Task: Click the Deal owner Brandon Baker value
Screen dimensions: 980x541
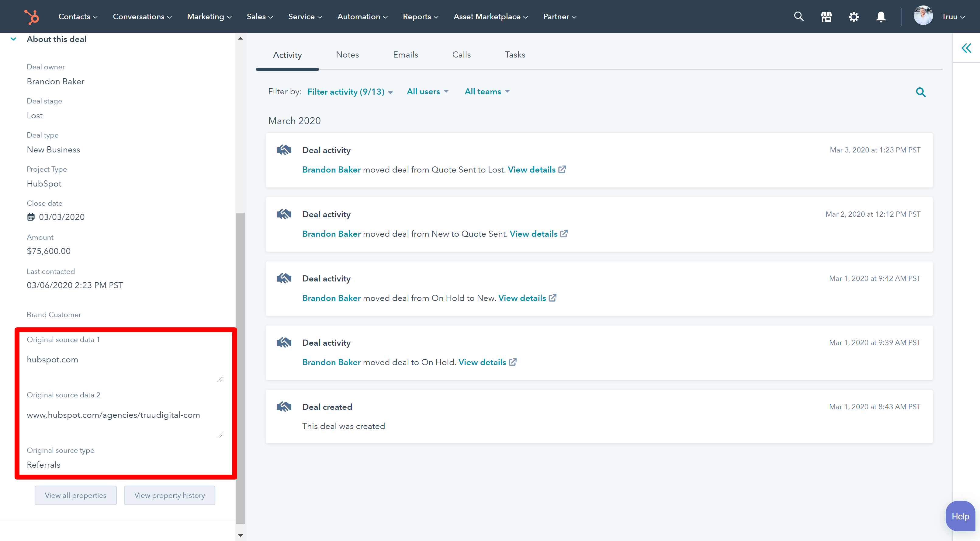Action: click(x=56, y=82)
